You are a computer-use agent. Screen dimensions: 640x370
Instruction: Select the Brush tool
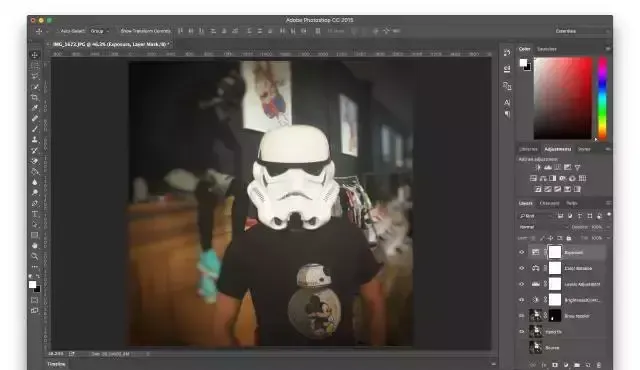coord(35,129)
